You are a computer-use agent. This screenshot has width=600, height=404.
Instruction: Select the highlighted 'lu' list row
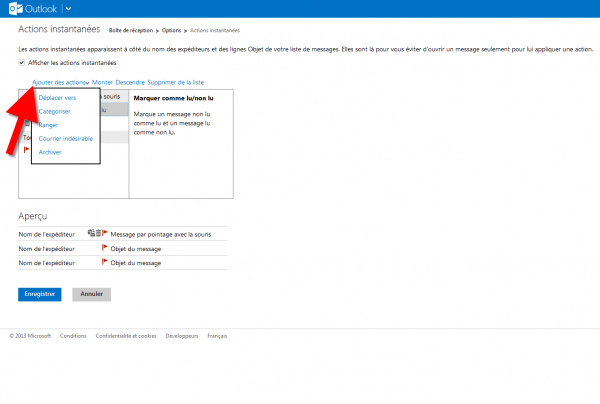114,110
